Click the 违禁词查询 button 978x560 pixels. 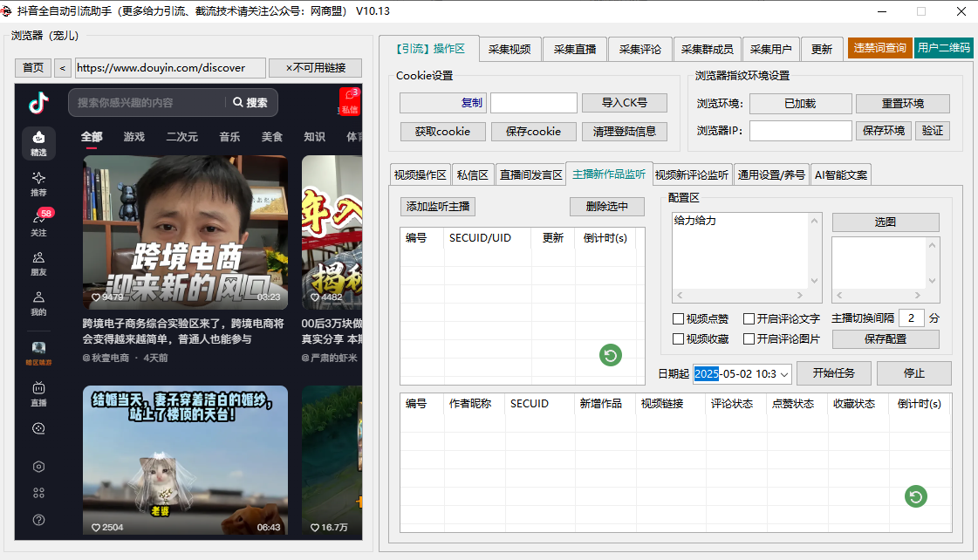[x=879, y=48]
